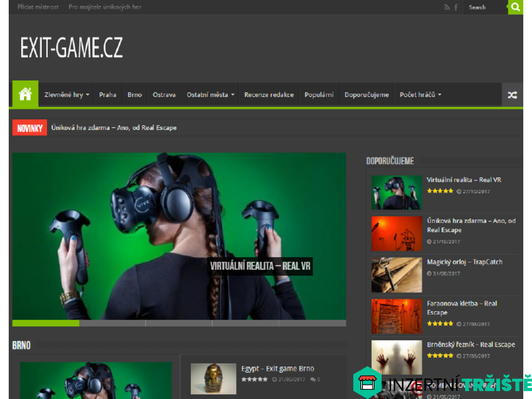Expand the Počet hráčů dropdown
Viewport: 532px width, 399px height.
click(x=420, y=95)
